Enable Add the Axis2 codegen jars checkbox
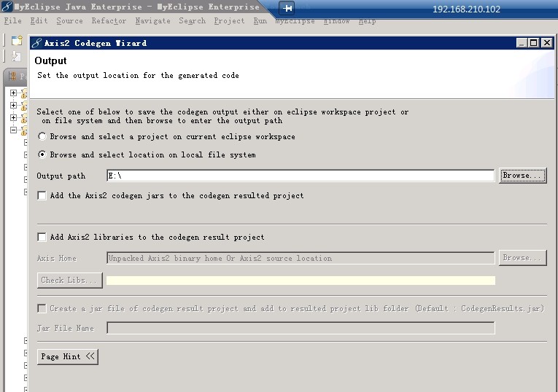558x392 pixels. point(42,195)
